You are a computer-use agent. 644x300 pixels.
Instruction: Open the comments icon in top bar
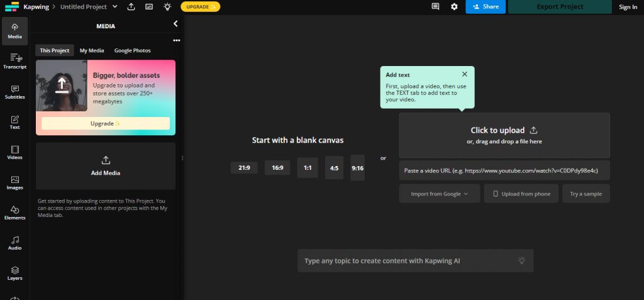pos(435,7)
